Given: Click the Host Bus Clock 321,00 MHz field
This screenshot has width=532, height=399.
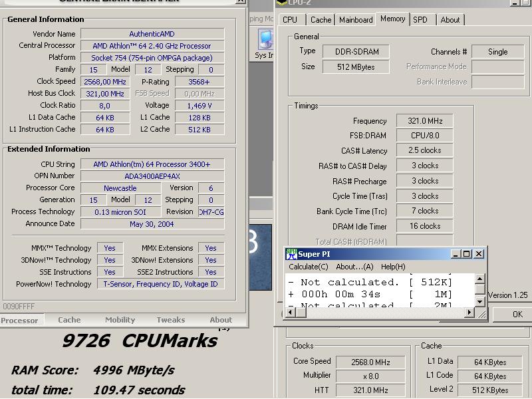Looking at the screenshot, I should pyautogui.click(x=105, y=94).
